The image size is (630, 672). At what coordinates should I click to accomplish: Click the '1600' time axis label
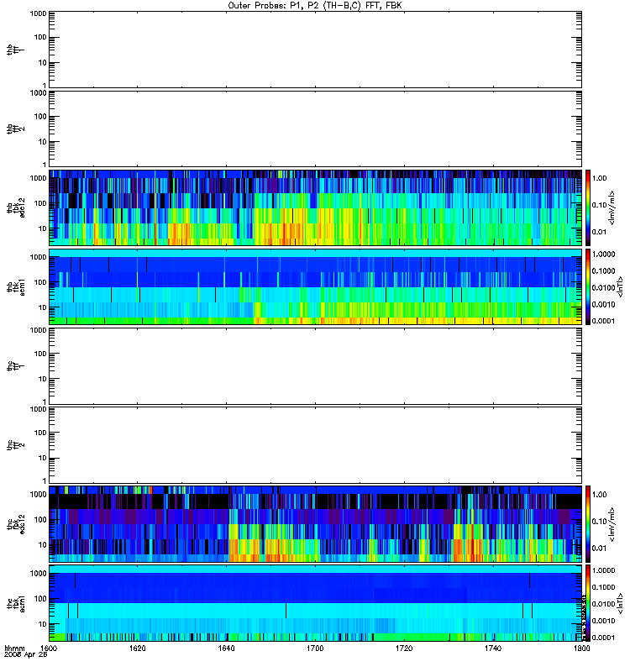pos(49,648)
